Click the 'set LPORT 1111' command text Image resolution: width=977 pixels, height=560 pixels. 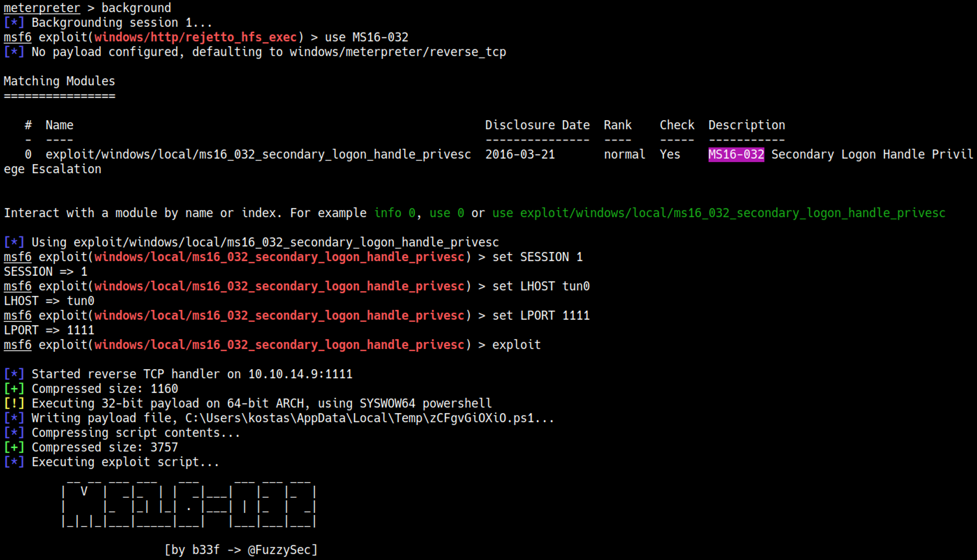(540, 315)
